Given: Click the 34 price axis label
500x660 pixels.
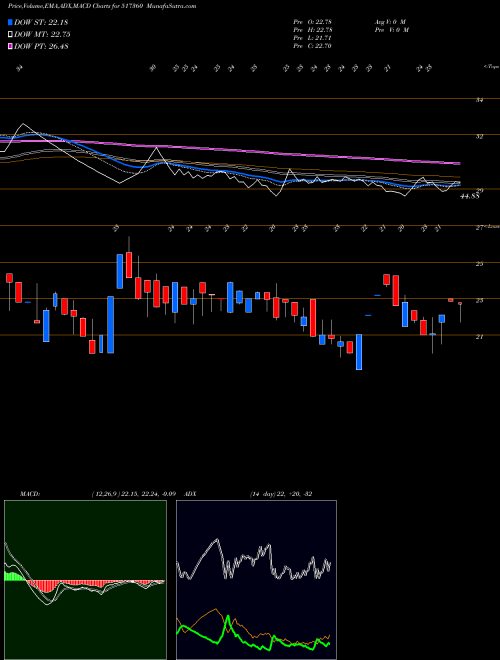Looking at the screenshot, I should pyautogui.click(x=480, y=100).
